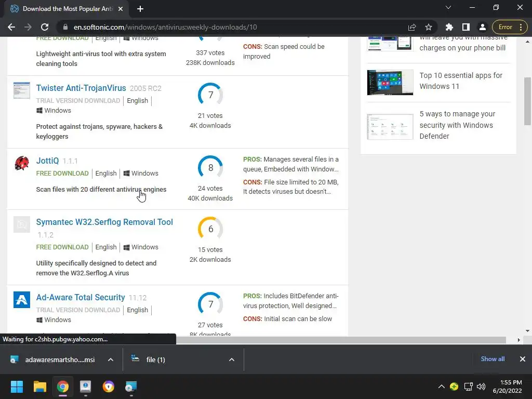Open Ad-Aware Total Security link
Screen dimensions: 532x399
81,297
